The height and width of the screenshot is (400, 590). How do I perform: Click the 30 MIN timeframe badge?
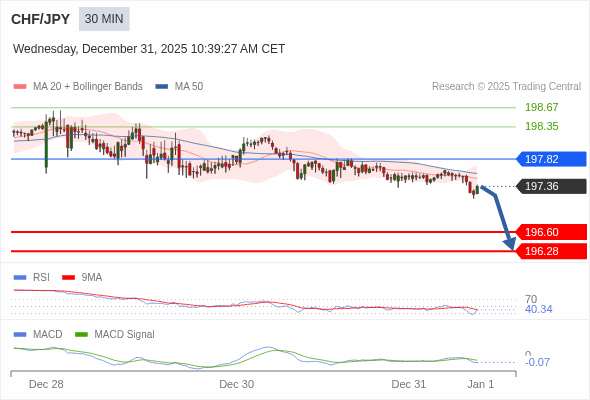tap(104, 19)
